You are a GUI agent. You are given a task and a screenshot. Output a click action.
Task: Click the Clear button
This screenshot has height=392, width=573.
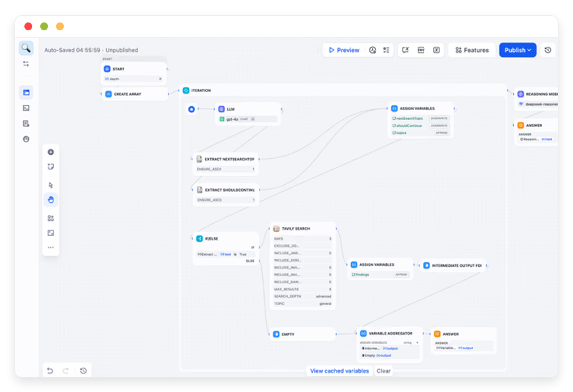point(383,371)
